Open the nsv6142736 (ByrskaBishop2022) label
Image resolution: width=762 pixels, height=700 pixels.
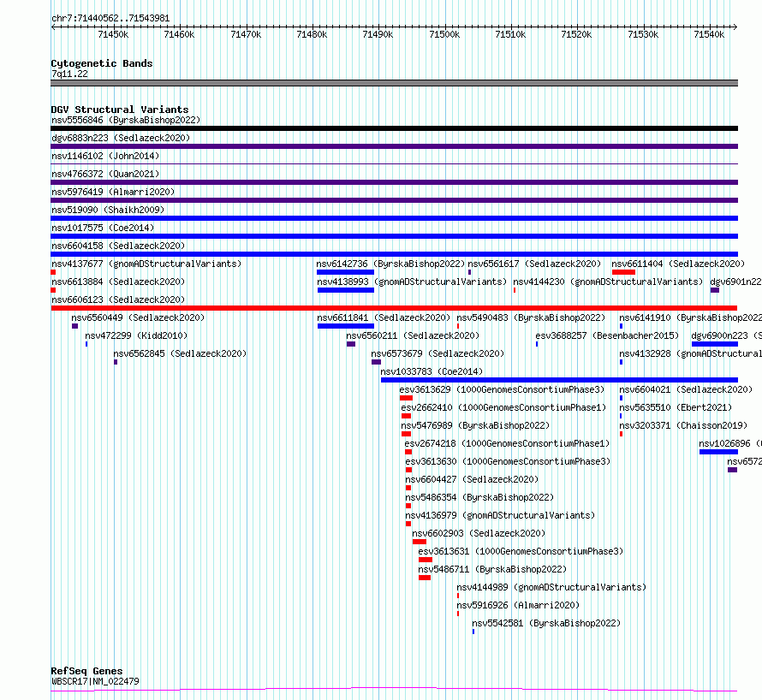[x=390, y=264]
